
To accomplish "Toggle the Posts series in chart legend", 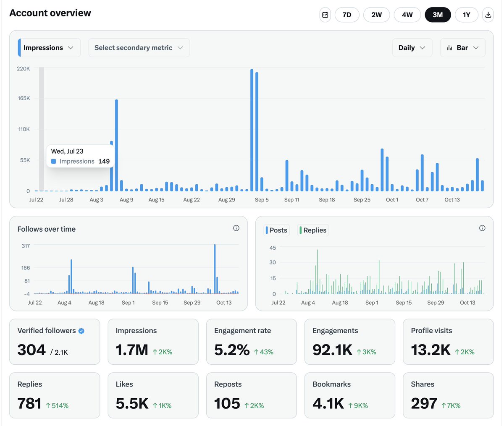I will [277, 230].
